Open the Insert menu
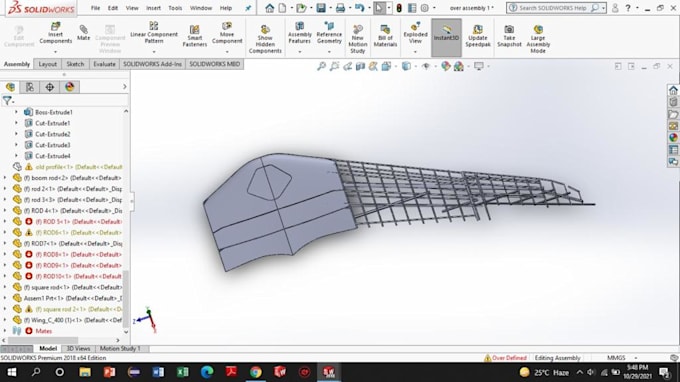Image resolution: width=680 pixels, height=382 pixels. coord(153,8)
